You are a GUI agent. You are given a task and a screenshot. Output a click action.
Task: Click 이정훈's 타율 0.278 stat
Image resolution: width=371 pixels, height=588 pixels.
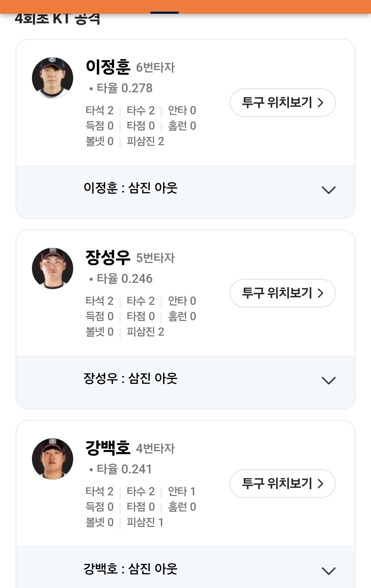[x=124, y=88]
